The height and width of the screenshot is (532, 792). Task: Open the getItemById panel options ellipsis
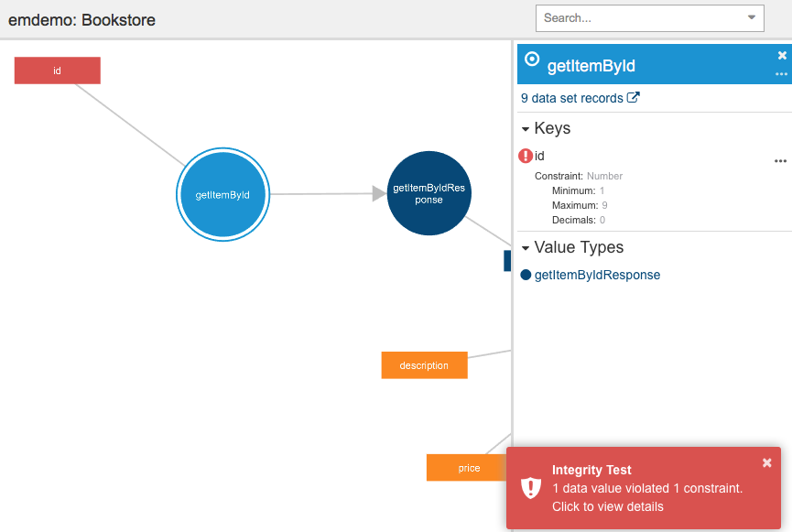[781, 74]
